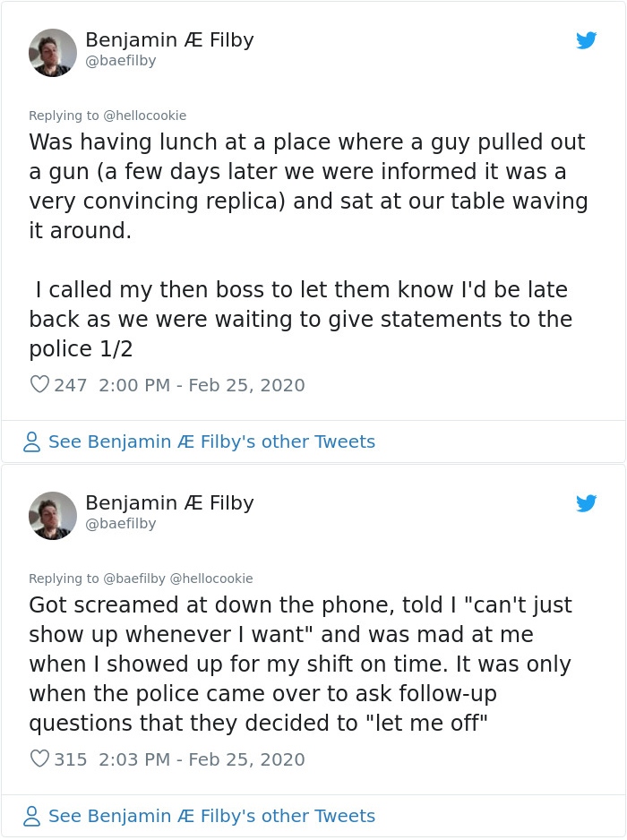Select the name Benjamin Æ Filby on first tweet
This screenshot has height=840, width=627.
169,39
